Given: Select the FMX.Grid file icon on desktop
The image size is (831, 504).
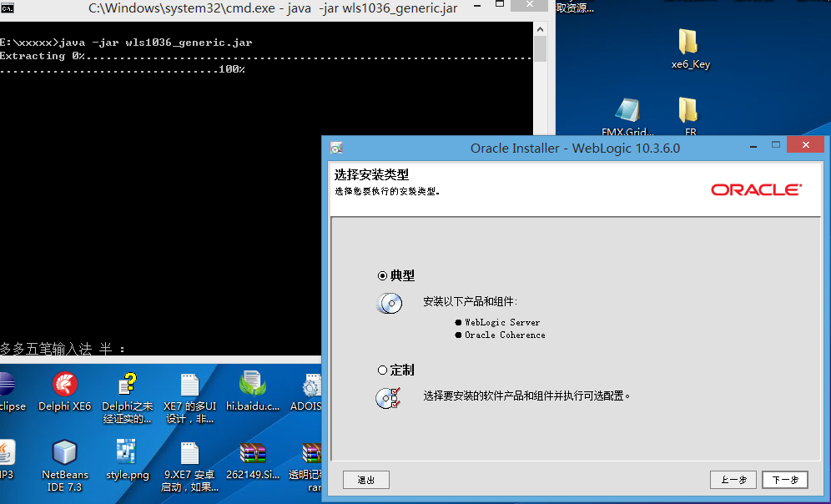Looking at the screenshot, I should coord(627,117).
